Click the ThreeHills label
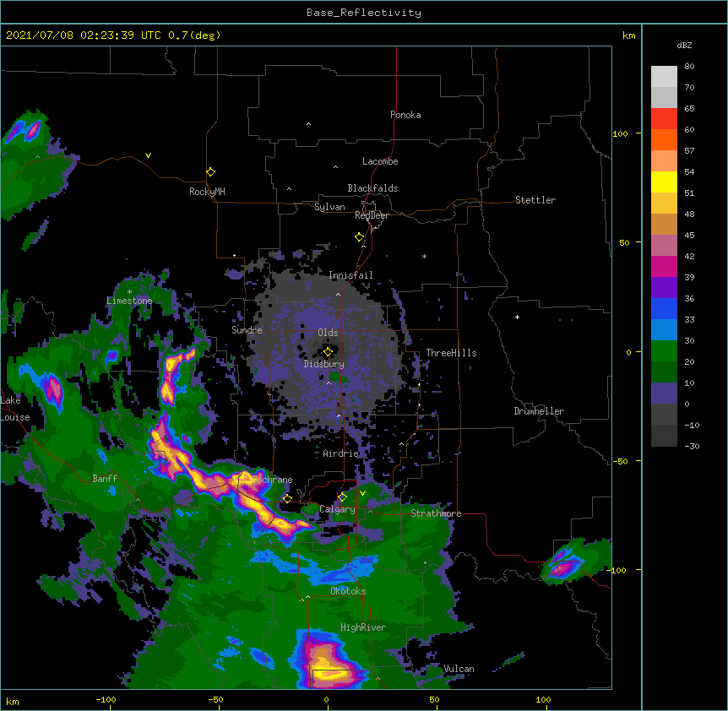The width and height of the screenshot is (728, 711). click(x=451, y=353)
